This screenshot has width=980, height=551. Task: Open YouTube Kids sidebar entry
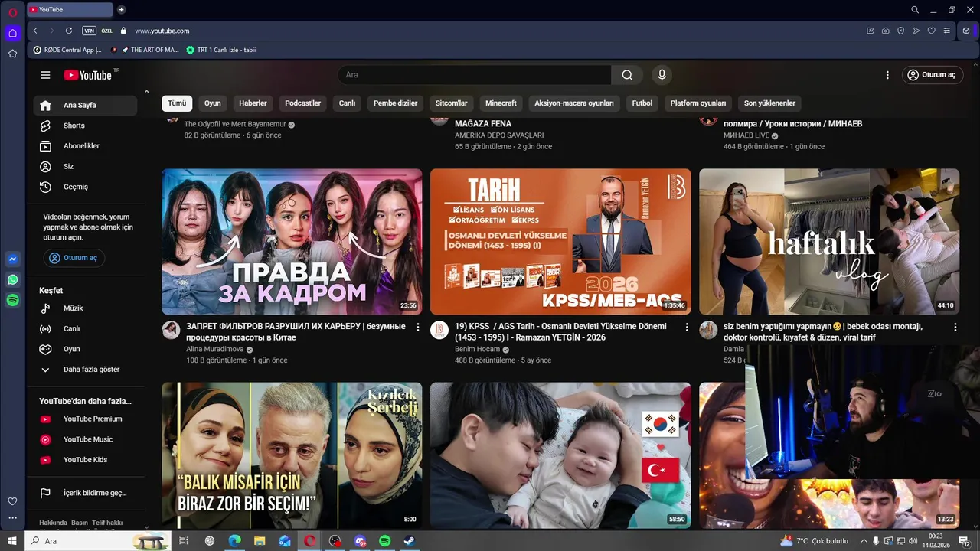pos(85,460)
